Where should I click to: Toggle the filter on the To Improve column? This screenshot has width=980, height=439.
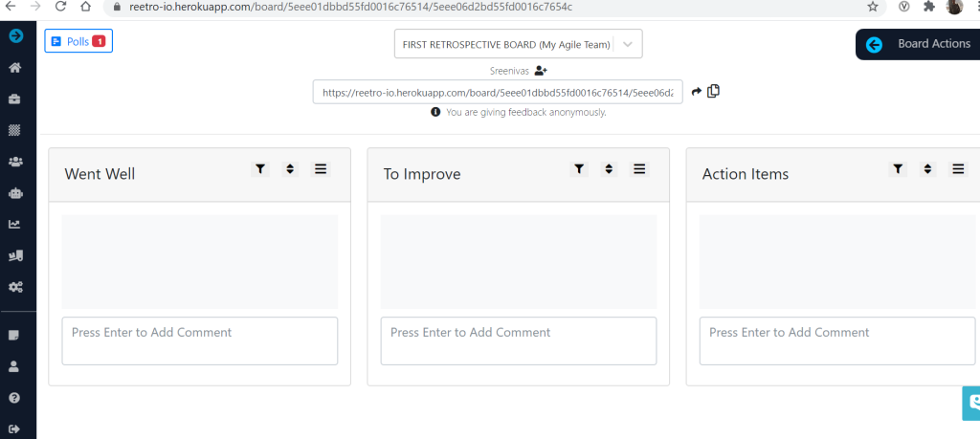click(x=579, y=169)
